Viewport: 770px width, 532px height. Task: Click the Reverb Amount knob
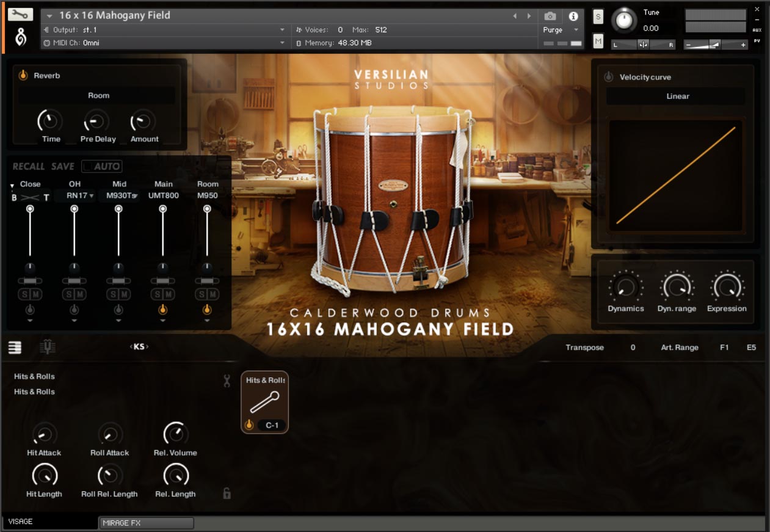coord(143,121)
